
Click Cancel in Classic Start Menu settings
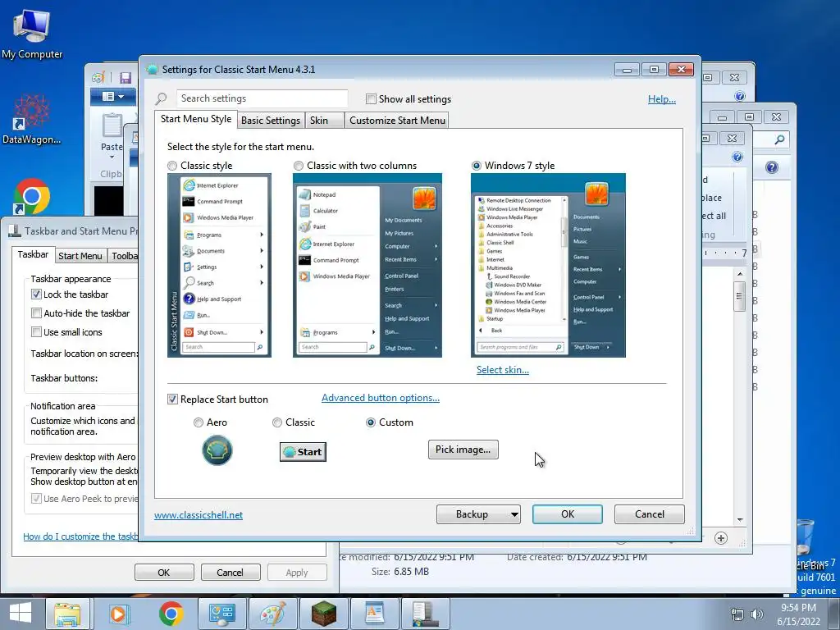[650, 514]
